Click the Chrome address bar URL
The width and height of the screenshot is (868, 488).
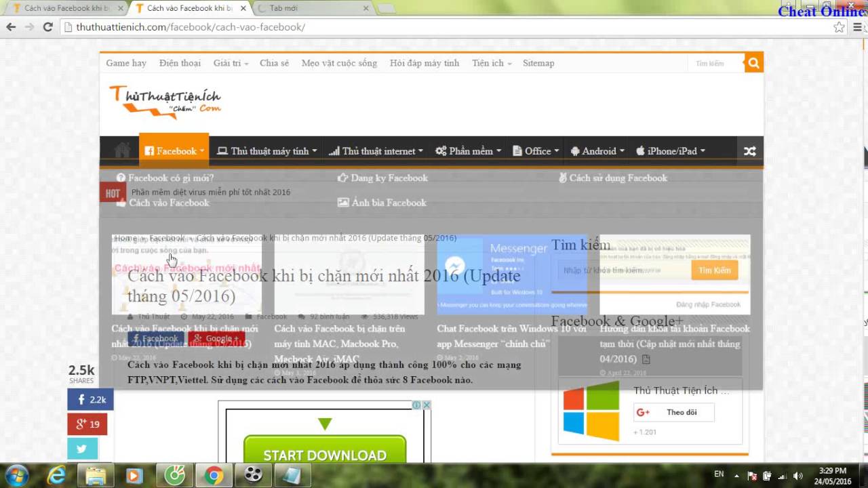(x=191, y=27)
